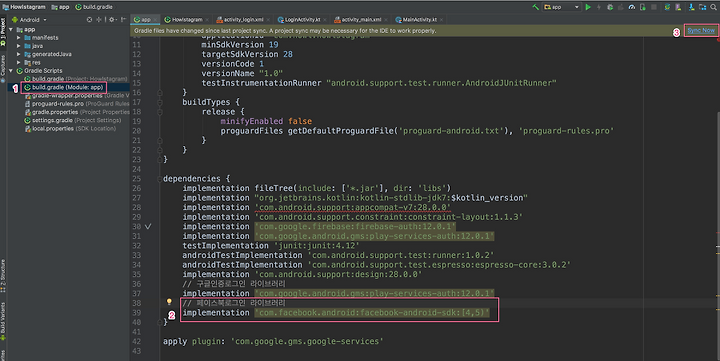Close the app editor tab

[156, 20]
